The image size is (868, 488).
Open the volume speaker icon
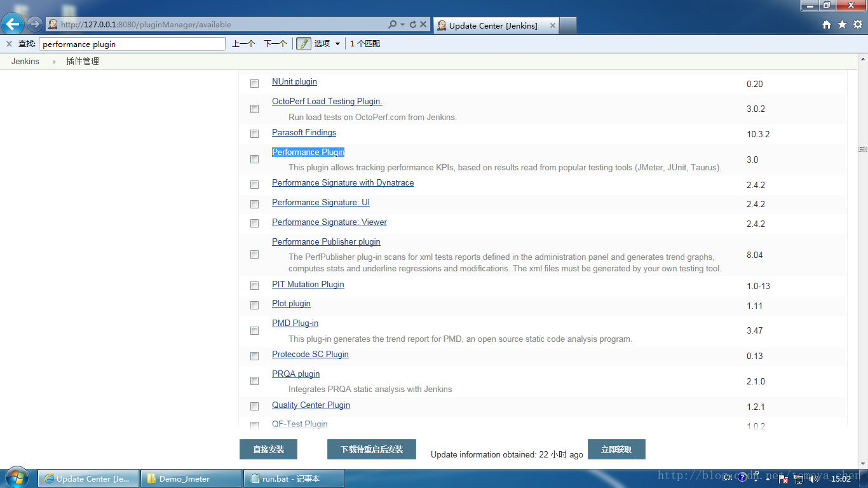click(x=814, y=478)
